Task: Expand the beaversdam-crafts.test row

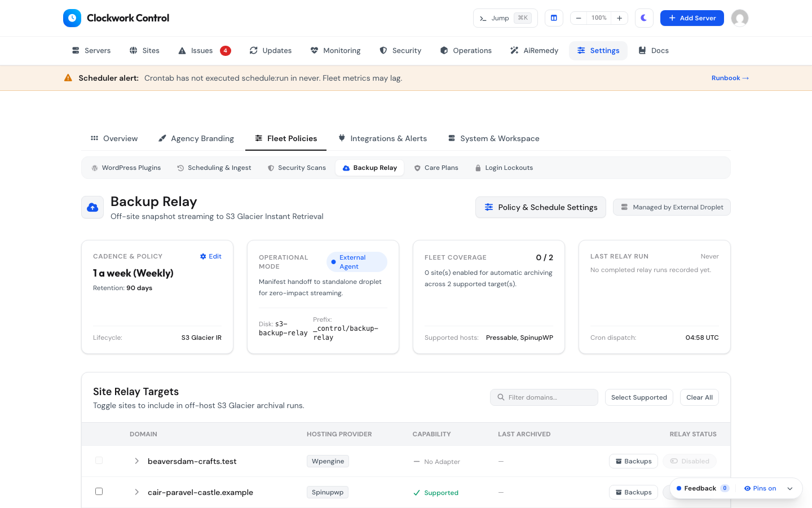Action: click(x=136, y=461)
